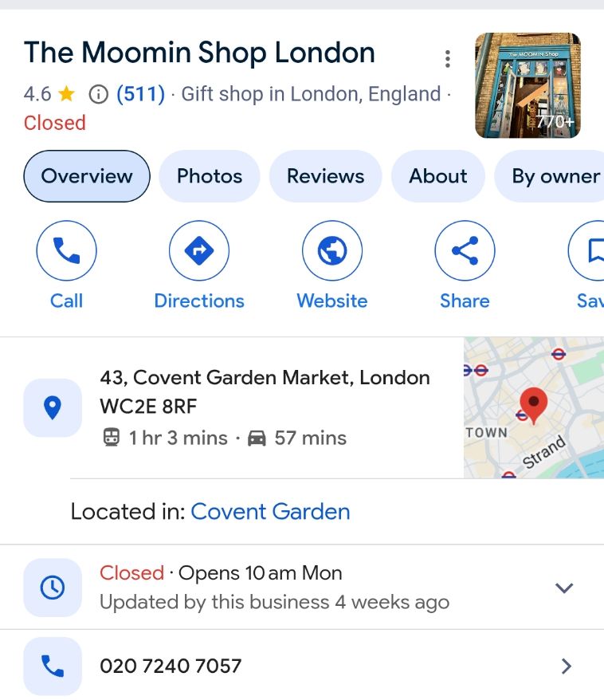Click the rating info icon
This screenshot has width=604, height=700.
pyautogui.click(x=99, y=94)
